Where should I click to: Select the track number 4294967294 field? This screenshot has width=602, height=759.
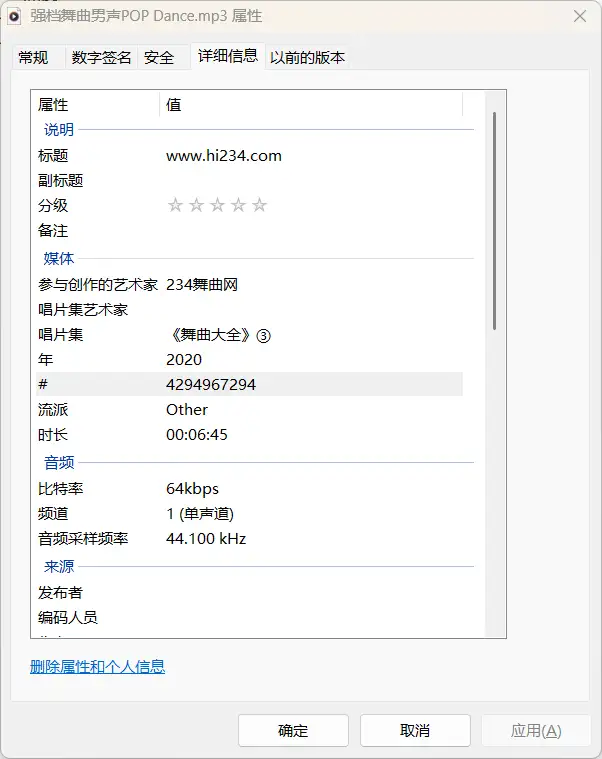coord(211,385)
